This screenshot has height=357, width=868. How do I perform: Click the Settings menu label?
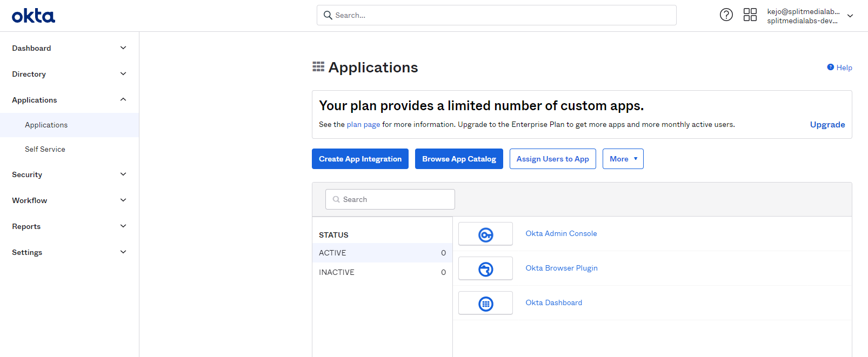click(x=27, y=252)
